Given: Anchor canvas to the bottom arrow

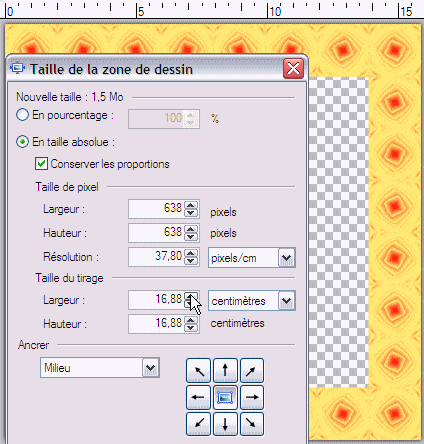Looking at the screenshot, I should [x=225, y=424].
